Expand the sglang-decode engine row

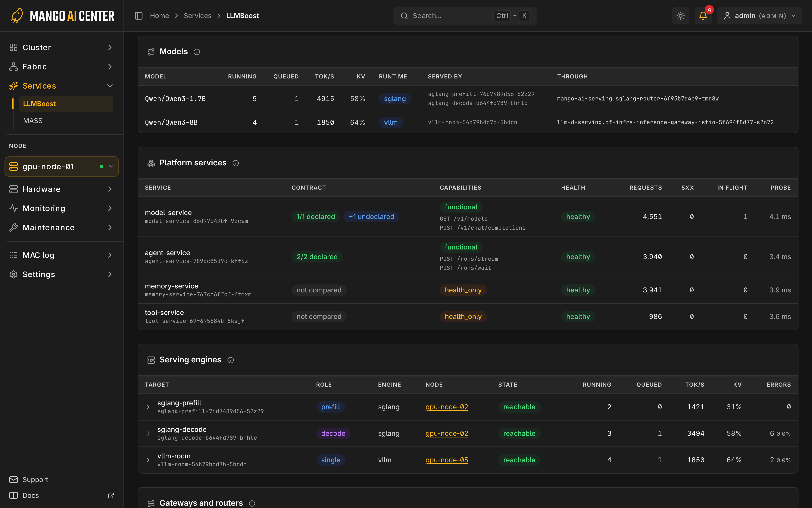[148, 433]
